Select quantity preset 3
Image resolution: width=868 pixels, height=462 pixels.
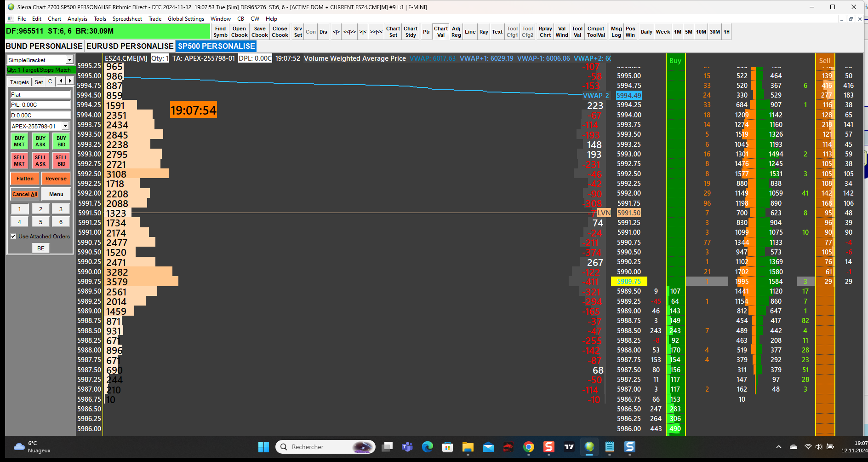click(x=61, y=209)
